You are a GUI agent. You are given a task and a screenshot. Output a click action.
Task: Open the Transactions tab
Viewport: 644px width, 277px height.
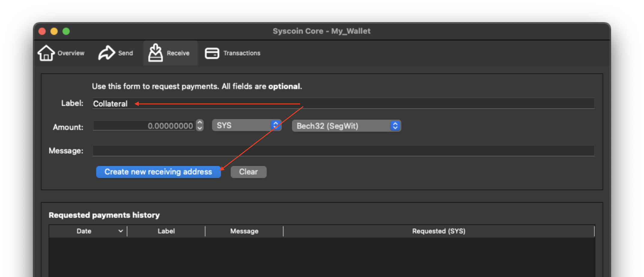233,53
